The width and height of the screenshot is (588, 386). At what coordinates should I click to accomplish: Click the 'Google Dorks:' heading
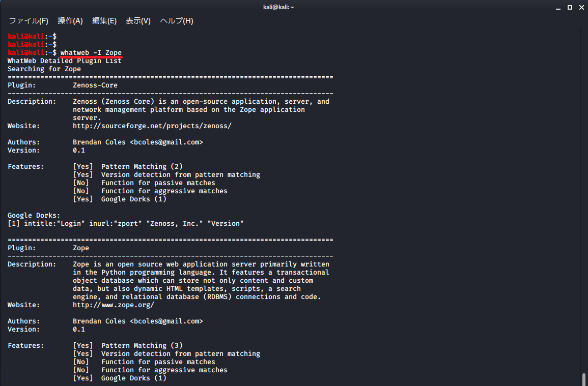click(x=34, y=216)
